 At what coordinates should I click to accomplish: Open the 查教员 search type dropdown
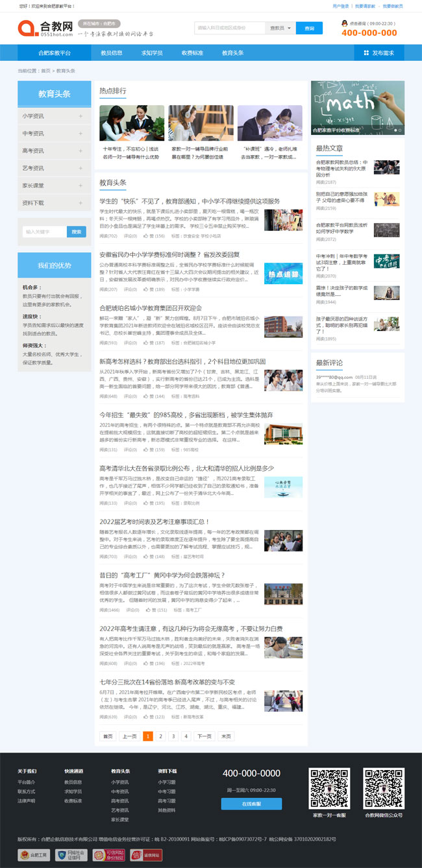point(280,29)
